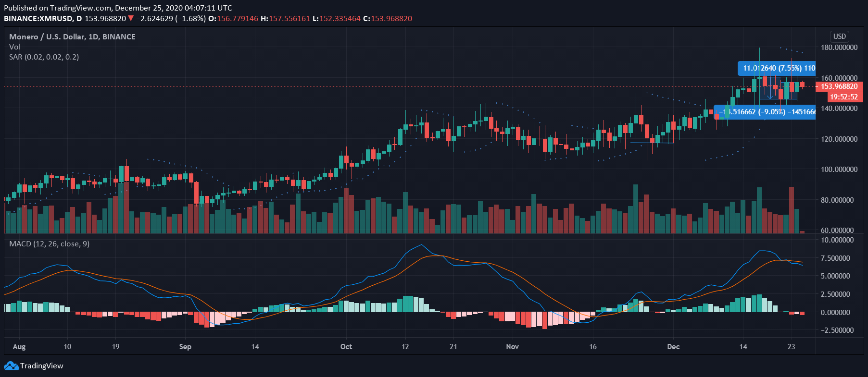This screenshot has width=868, height=377.
Task: Select the USD currency button
Action: click(x=840, y=36)
